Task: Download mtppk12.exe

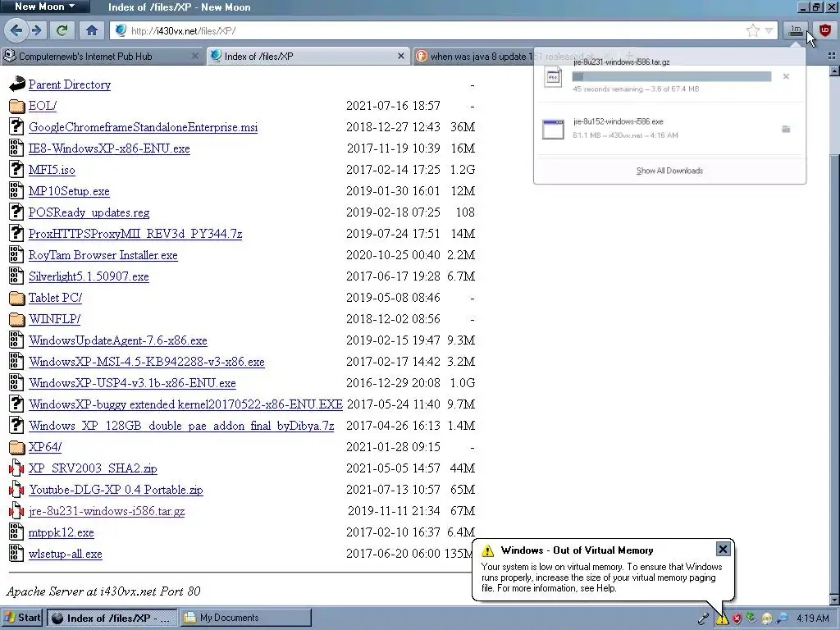Action: [61, 532]
